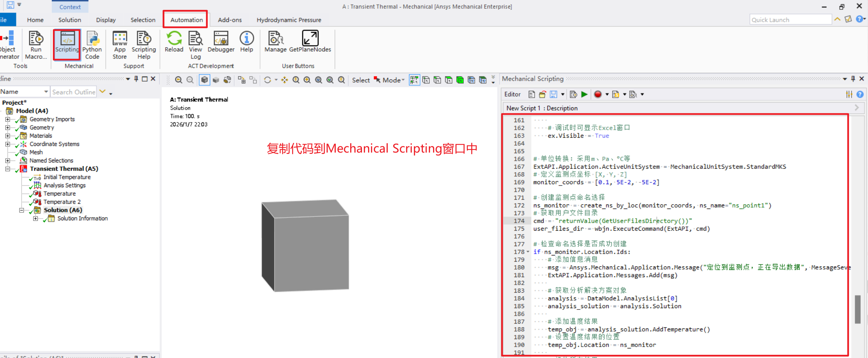Run the script with the green play button
Screen dimensions: 868x358
[584, 94]
